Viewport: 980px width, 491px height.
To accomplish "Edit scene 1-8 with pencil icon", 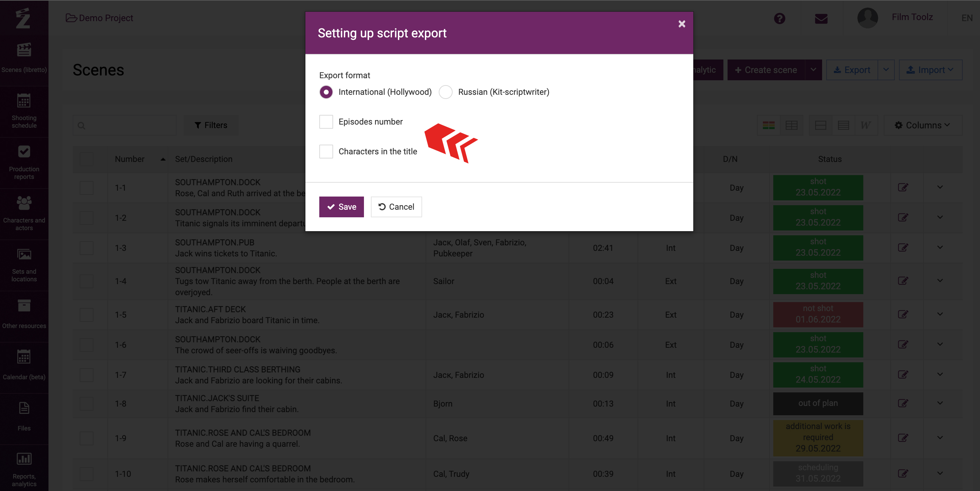I will pos(903,403).
